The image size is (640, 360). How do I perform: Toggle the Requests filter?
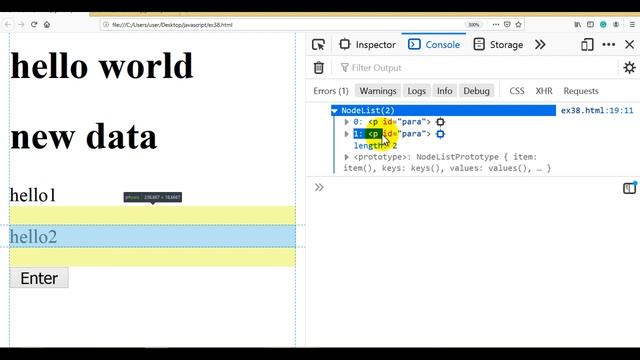click(581, 91)
